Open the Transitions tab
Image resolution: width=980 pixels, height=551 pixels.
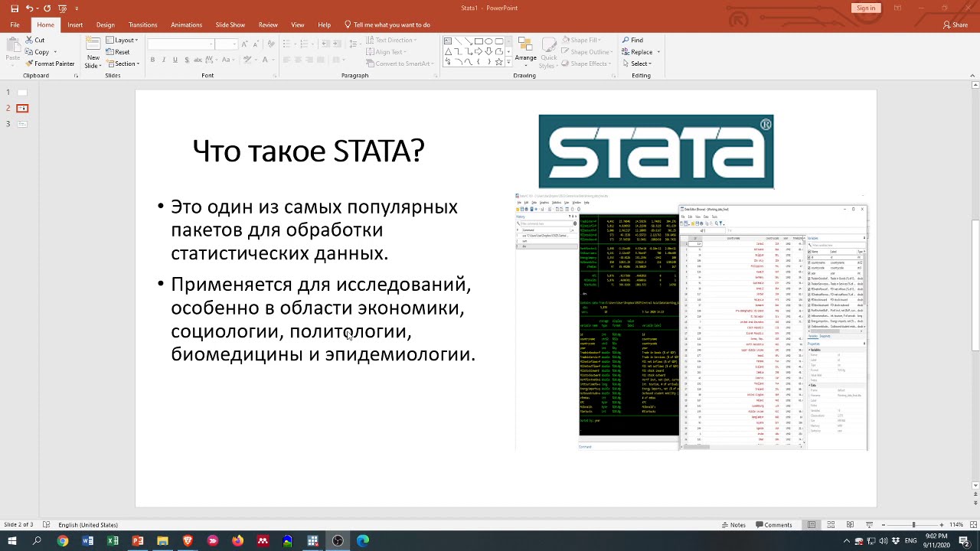pyautogui.click(x=142, y=24)
